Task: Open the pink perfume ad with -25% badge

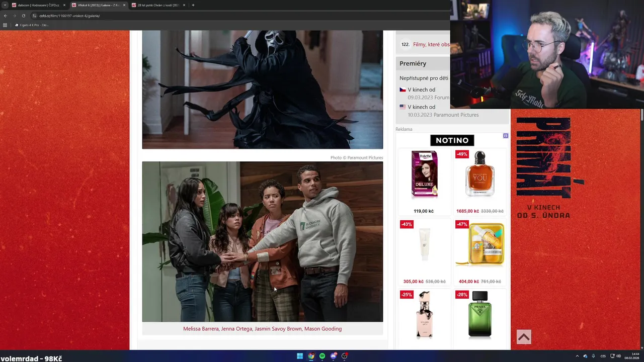Action: [424, 314]
